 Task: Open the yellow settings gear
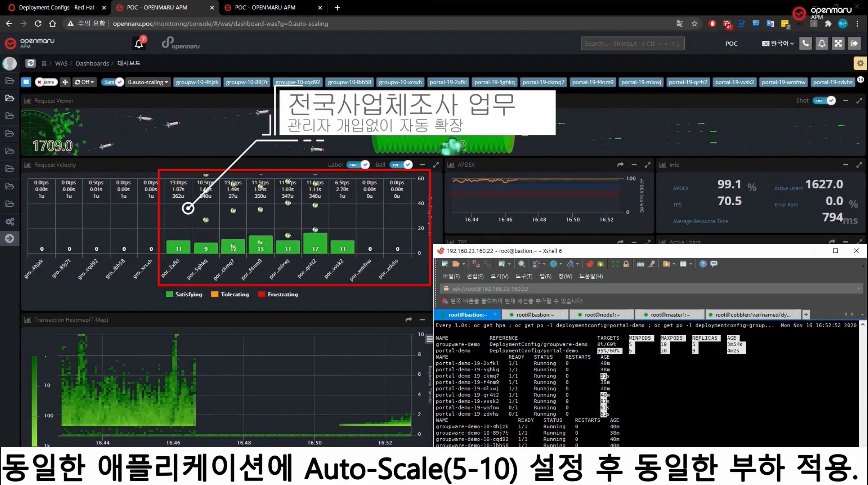click(860, 63)
